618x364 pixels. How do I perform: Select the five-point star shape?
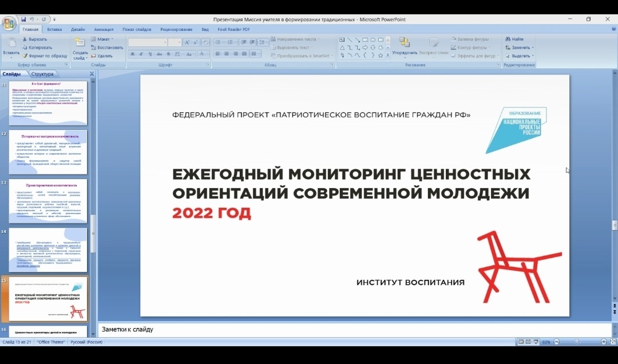[x=381, y=56]
